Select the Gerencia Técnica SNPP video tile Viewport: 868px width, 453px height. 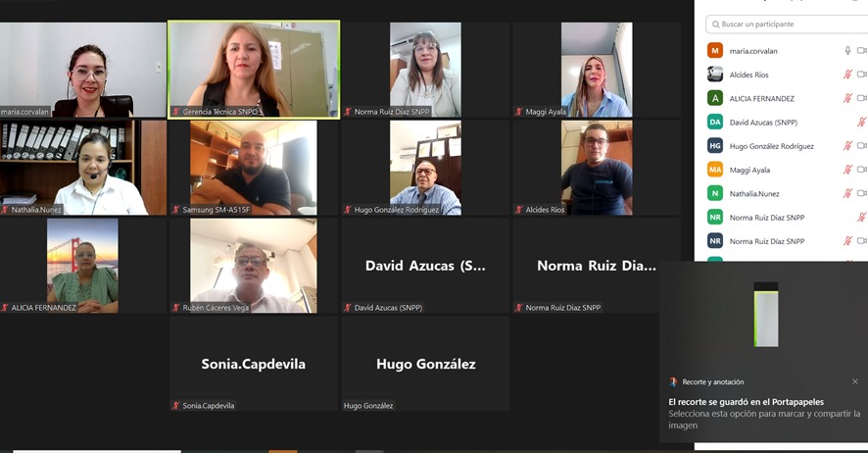coord(254,70)
